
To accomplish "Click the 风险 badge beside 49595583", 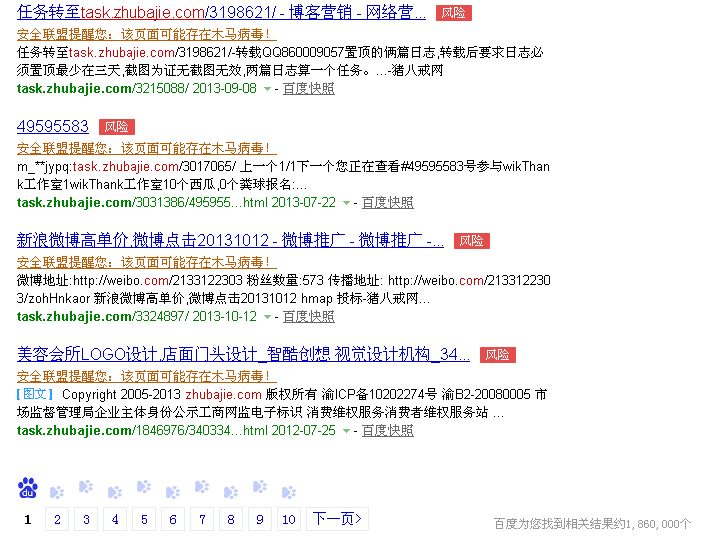I will click(x=117, y=127).
